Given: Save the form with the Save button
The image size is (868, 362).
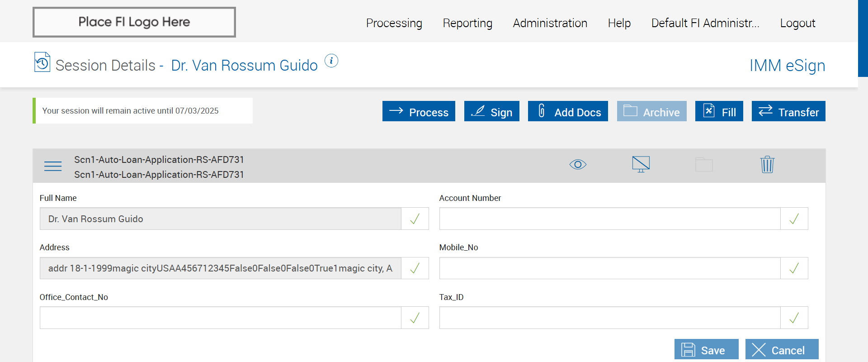Looking at the screenshot, I should 706,350.
